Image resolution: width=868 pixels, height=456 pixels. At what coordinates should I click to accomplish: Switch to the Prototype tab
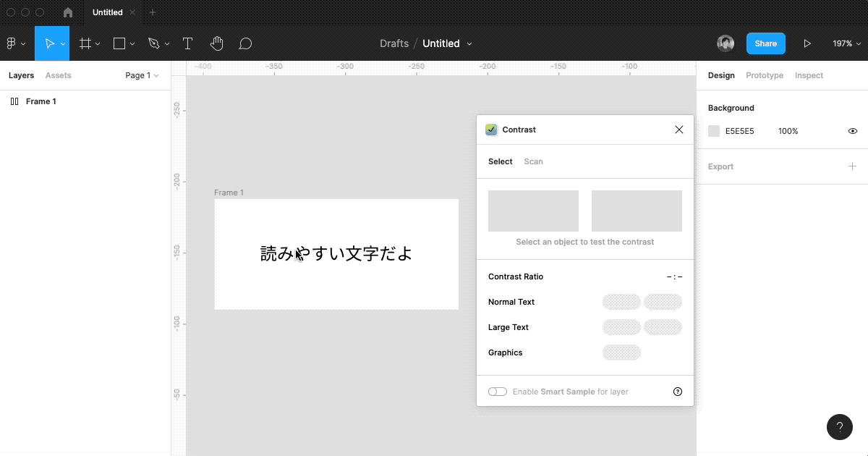(765, 75)
